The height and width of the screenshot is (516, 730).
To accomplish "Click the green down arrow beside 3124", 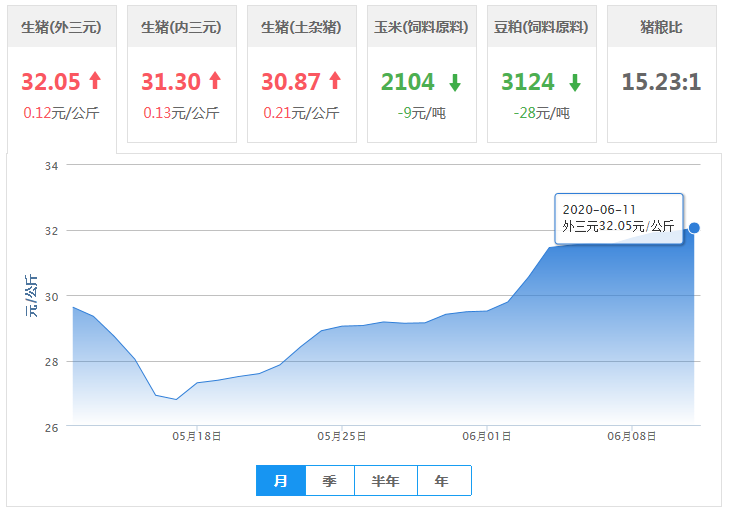I will pyautogui.click(x=575, y=82).
